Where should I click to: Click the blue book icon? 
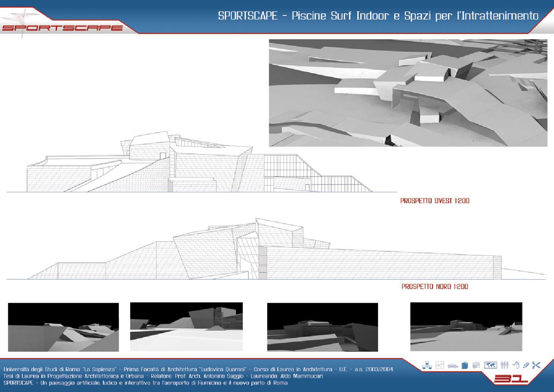pos(465,365)
